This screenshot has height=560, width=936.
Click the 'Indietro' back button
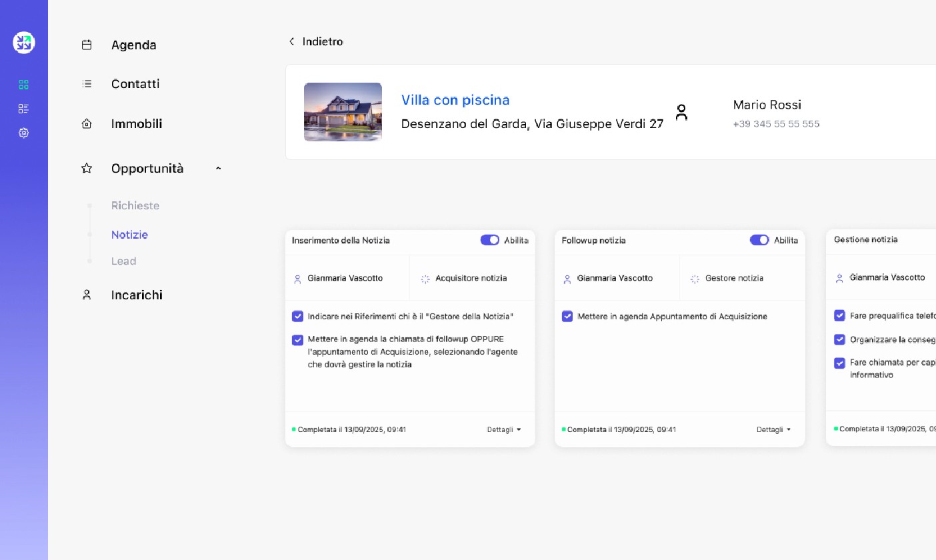[315, 41]
